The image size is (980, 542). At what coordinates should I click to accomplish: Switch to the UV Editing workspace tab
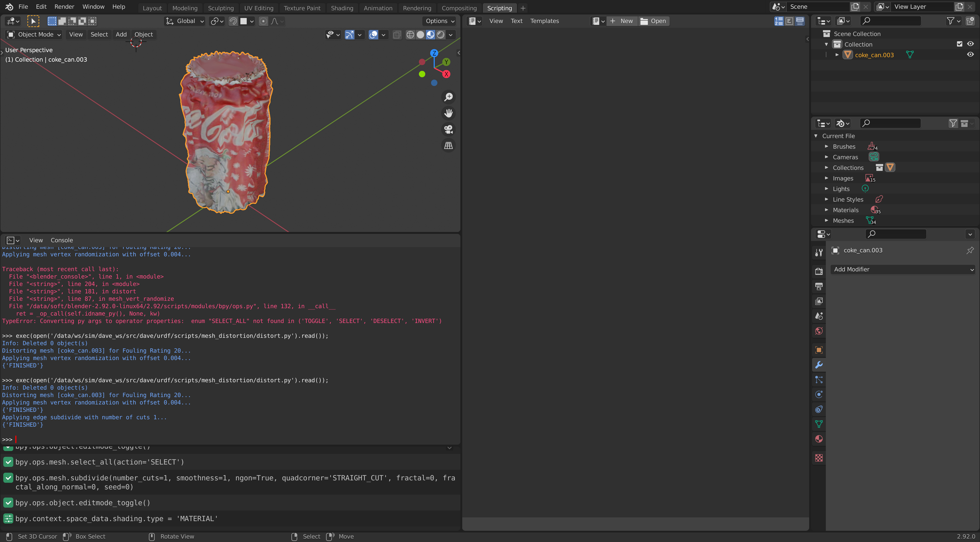[259, 8]
